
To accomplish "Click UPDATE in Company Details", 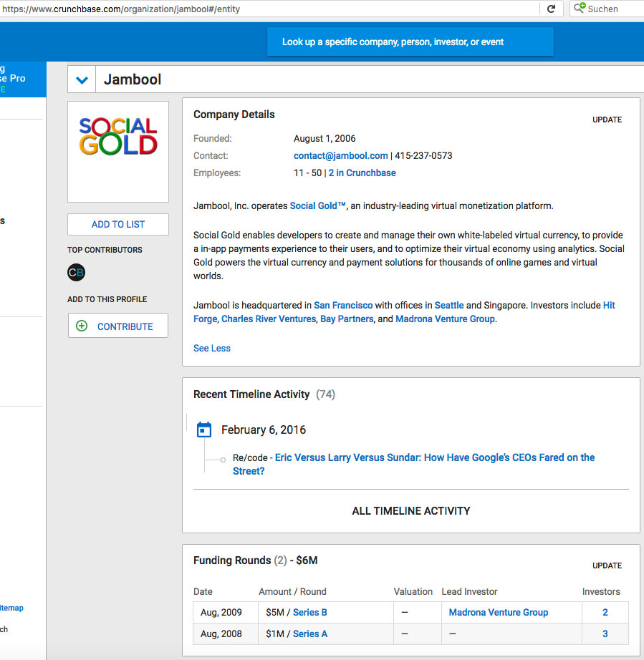I will [607, 120].
